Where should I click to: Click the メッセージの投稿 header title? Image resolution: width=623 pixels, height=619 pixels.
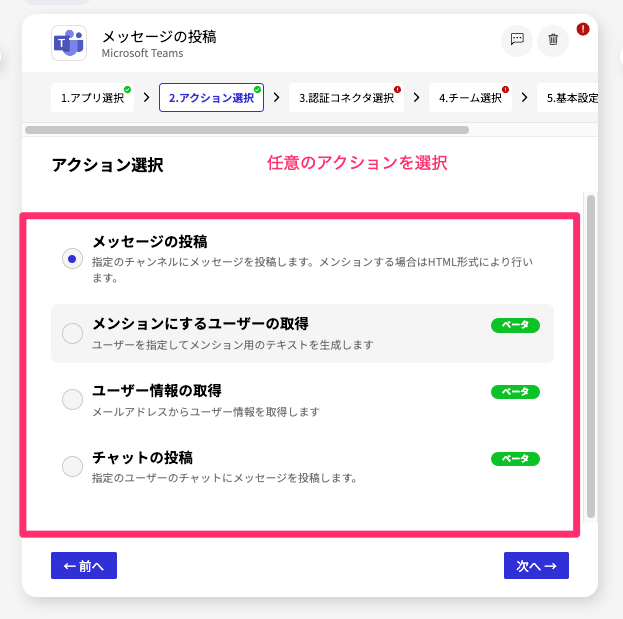(x=159, y=37)
